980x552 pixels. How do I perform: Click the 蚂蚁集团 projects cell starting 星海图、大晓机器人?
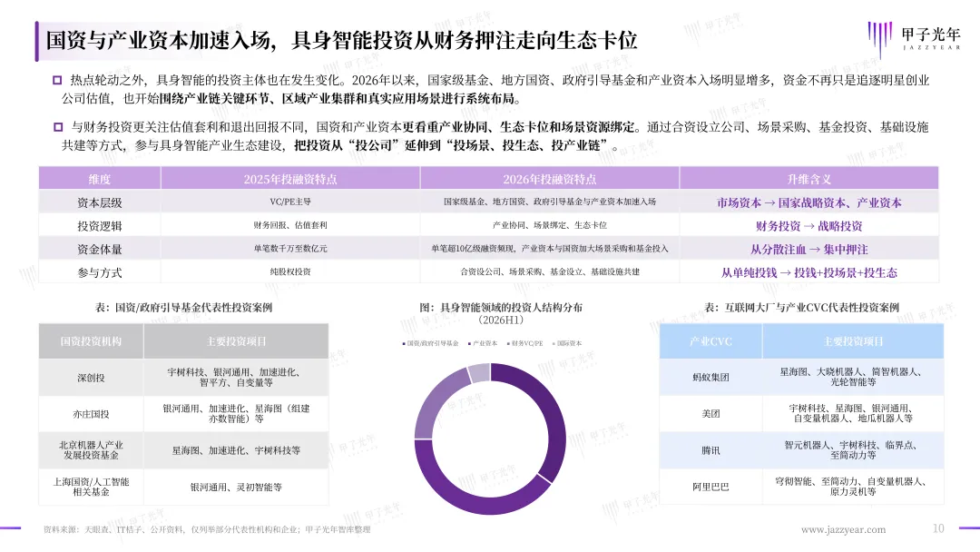[x=853, y=377]
